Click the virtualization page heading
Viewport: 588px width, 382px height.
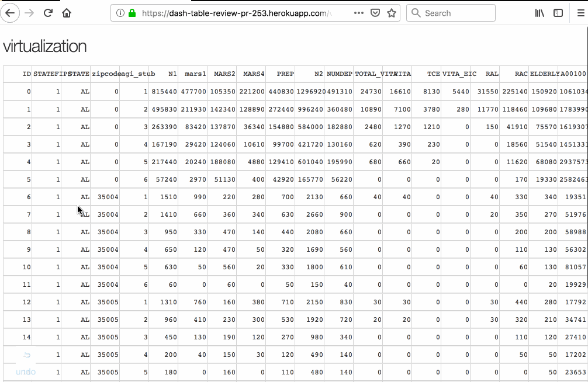tap(44, 46)
